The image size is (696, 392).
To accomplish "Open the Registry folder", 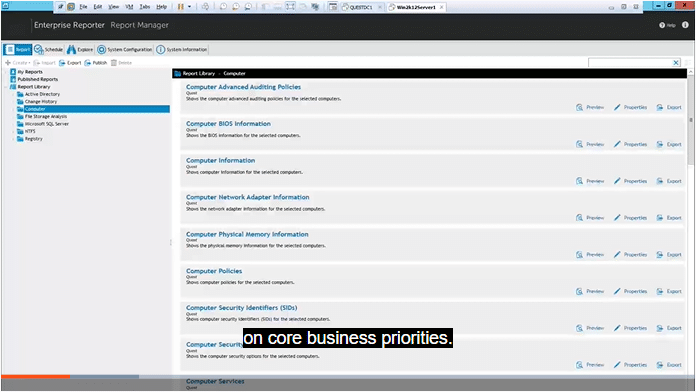I will pyautogui.click(x=34, y=139).
